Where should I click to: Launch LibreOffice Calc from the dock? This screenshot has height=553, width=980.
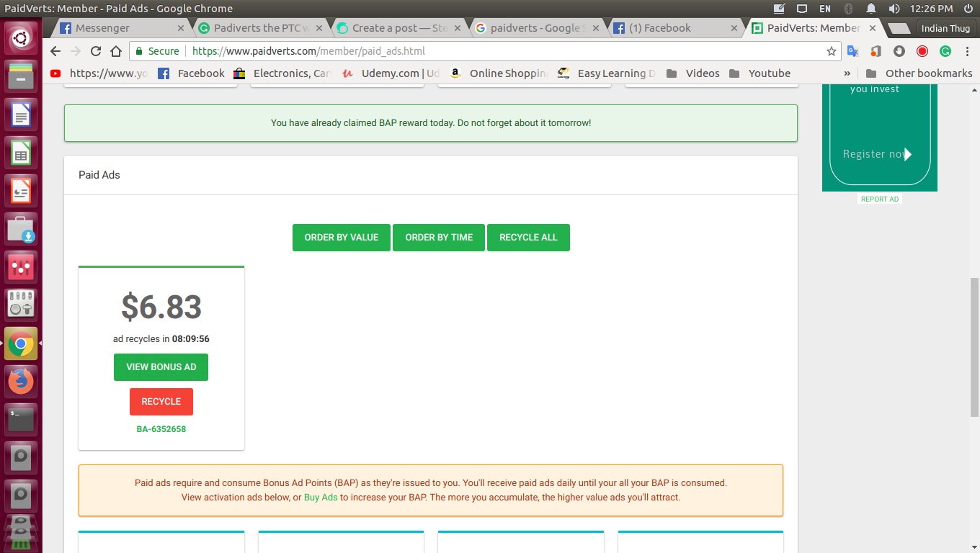21,153
